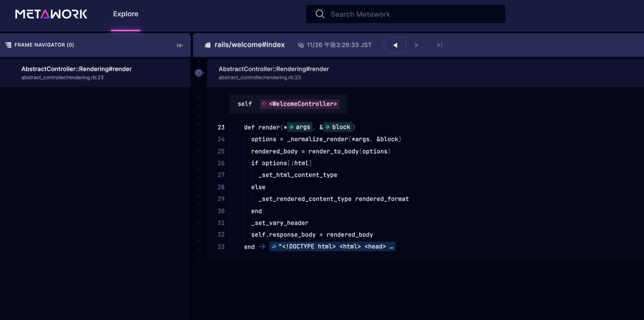Focus the Search Metawork field
The height and width of the screenshot is (320, 644).
coord(406,14)
